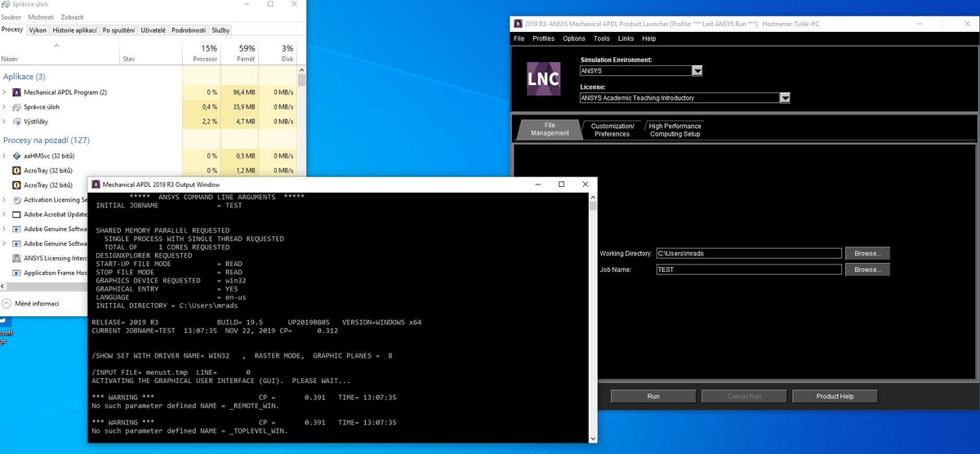Switch to the Customization/Preferences tab
The width and height of the screenshot is (980, 454).
[x=612, y=130]
